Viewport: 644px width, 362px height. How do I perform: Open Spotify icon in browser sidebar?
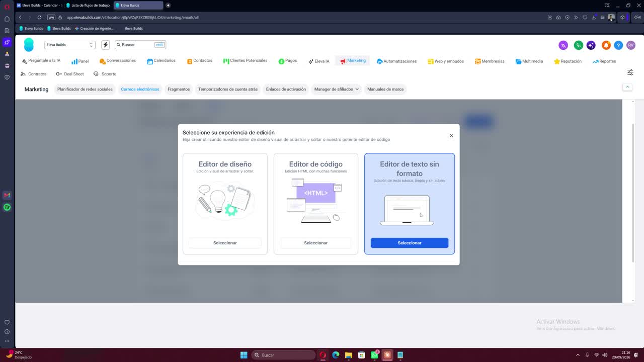(x=7, y=207)
